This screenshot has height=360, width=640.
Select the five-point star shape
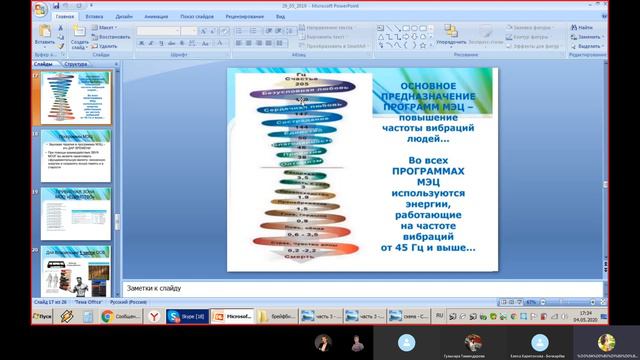coord(423,45)
